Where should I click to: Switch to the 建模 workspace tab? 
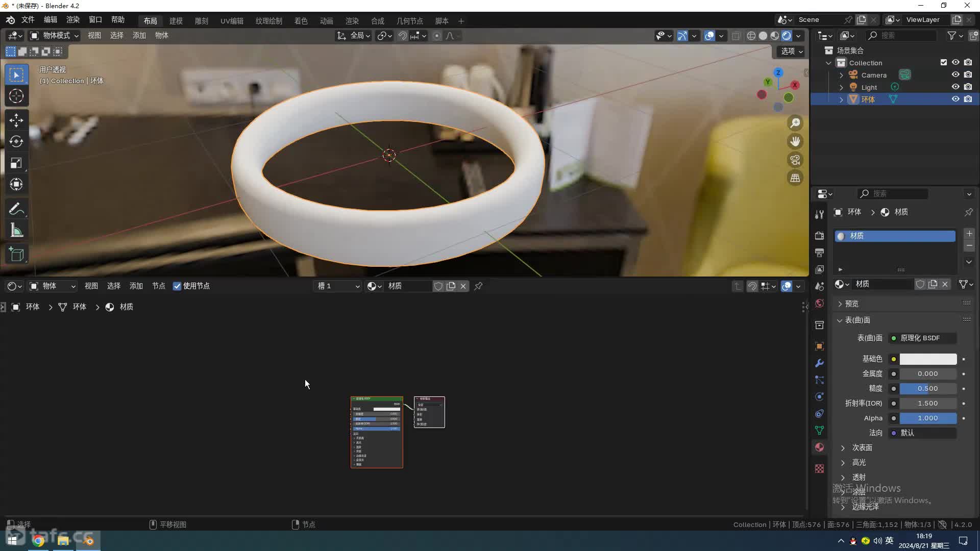(x=176, y=21)
